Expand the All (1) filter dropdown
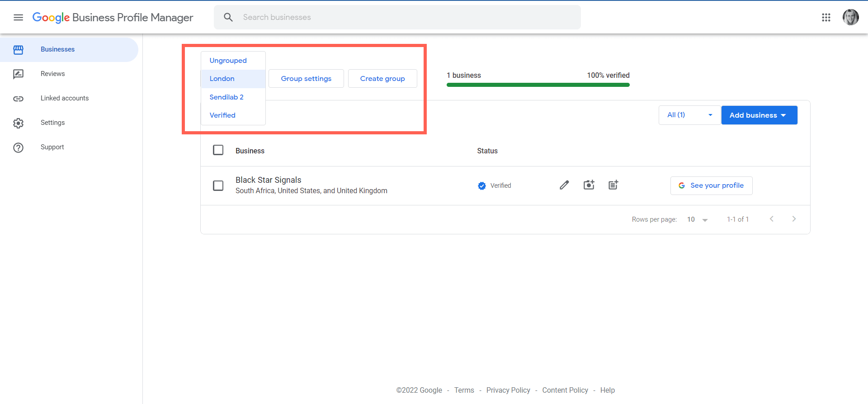The width and height of the screenshot is (868, 404). 689,115
